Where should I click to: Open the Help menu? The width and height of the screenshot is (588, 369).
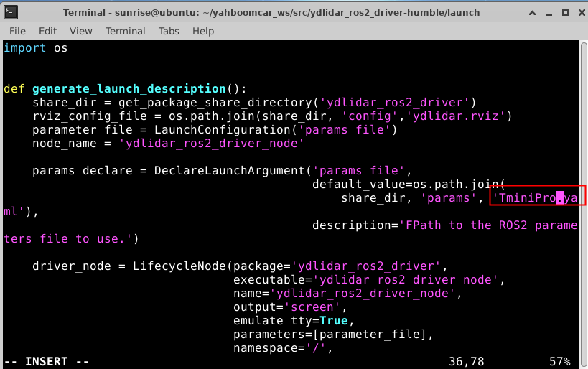coord(203,31)
